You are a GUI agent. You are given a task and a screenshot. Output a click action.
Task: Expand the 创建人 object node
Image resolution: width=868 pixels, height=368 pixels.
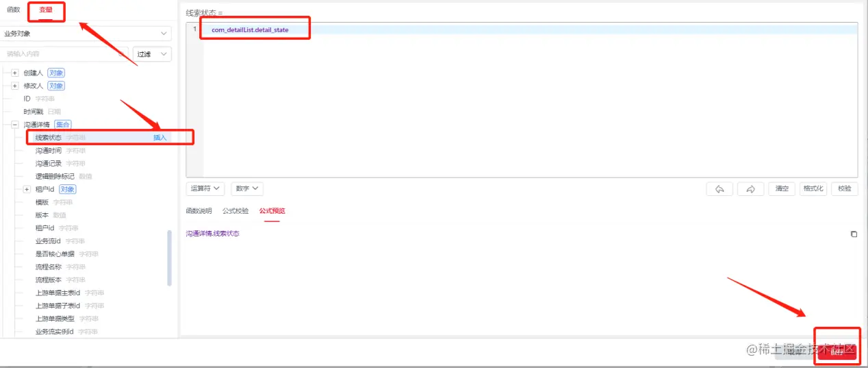(x=14, y=73)
